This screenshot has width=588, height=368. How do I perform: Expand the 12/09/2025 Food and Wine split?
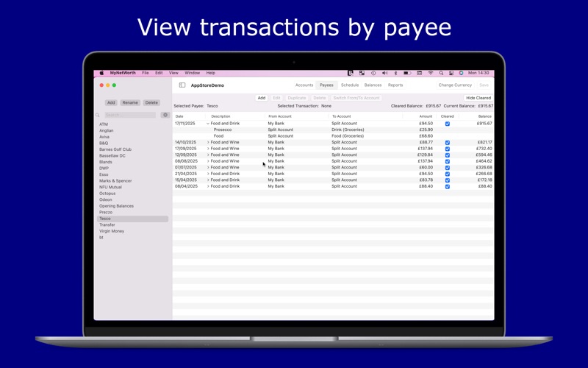(x=208, y=155)
